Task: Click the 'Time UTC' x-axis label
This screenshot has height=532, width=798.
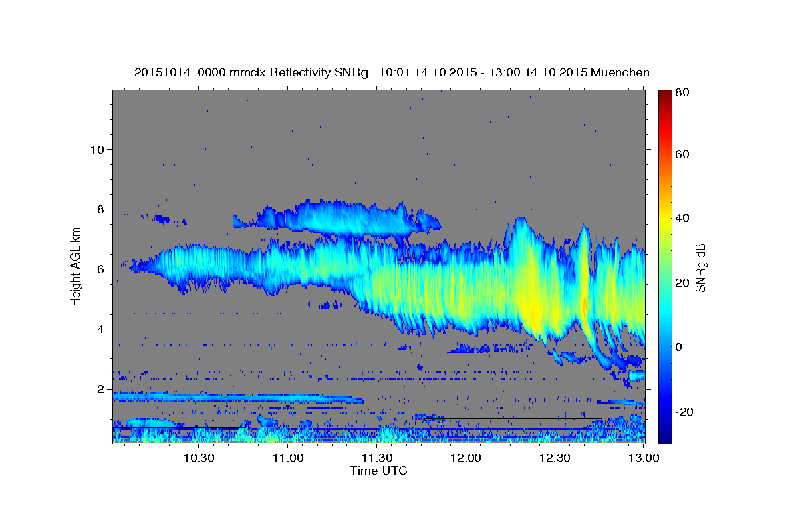Action: pos(378,471)
